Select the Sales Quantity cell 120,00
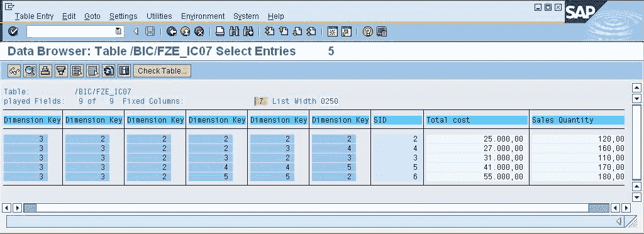 579,139
